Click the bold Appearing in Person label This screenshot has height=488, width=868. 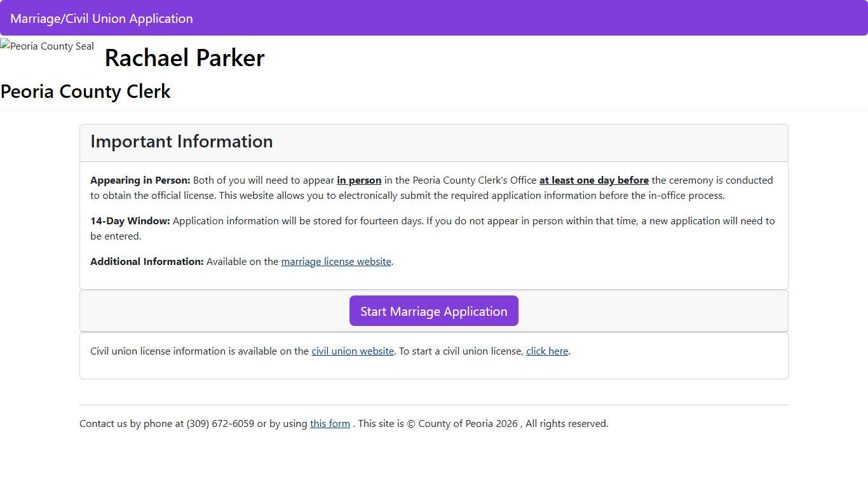140,180
